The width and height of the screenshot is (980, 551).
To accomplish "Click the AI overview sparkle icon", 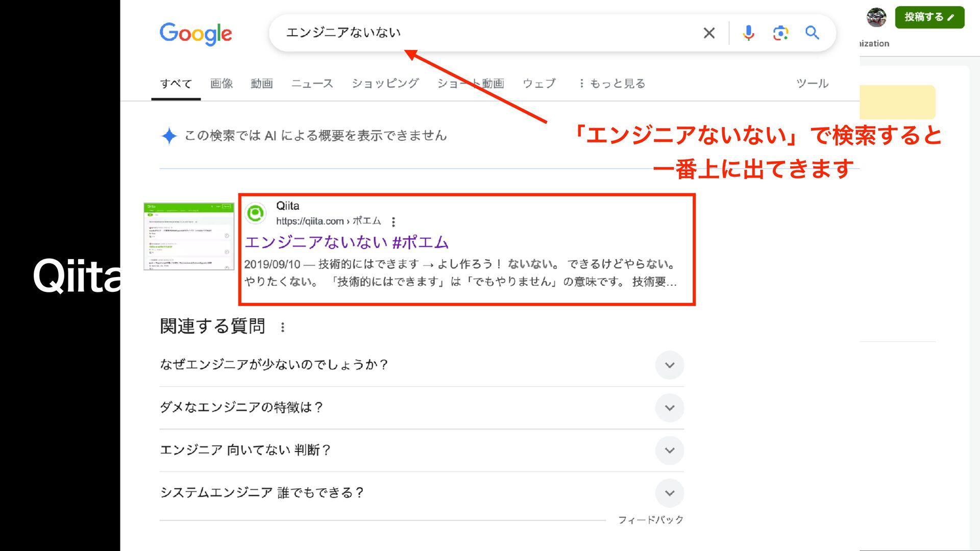I will pos(169,136).
